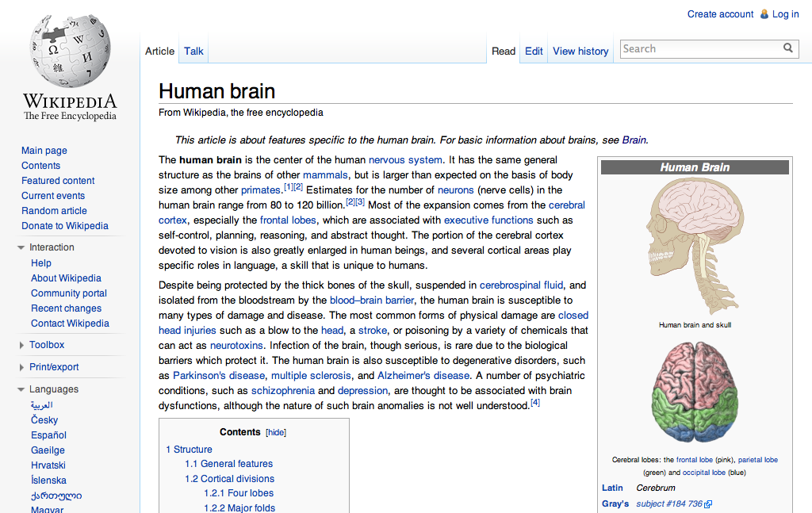Jump to 1 Structure in Contents

point(189,450)
